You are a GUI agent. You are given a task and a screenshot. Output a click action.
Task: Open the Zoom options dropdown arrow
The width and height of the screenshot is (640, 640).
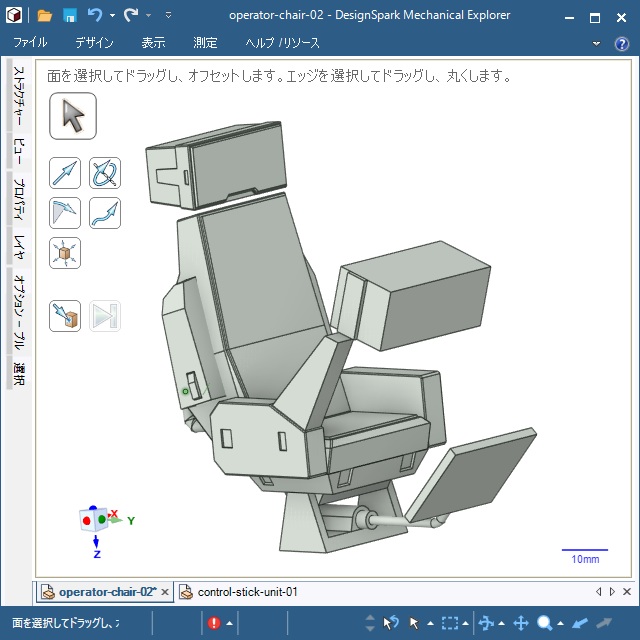point(560,623)
